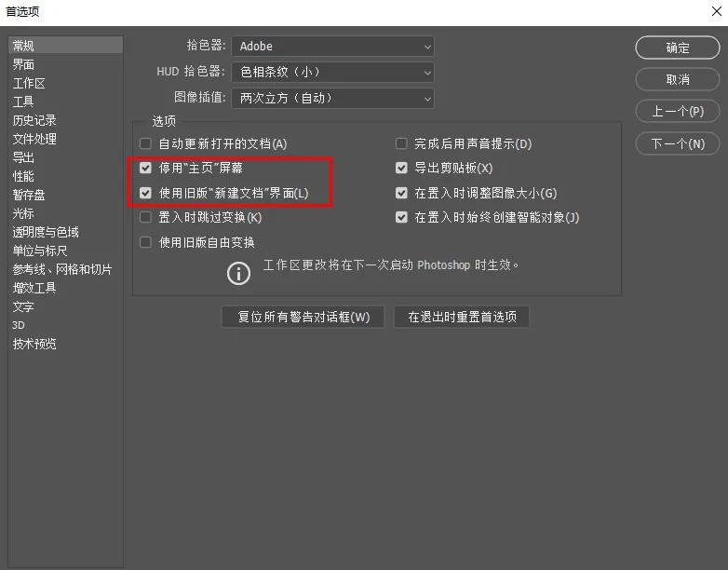Click 复位所有警告对话框(W) button
The width and height of the screenshot is (728, 570).
point(303,317)
